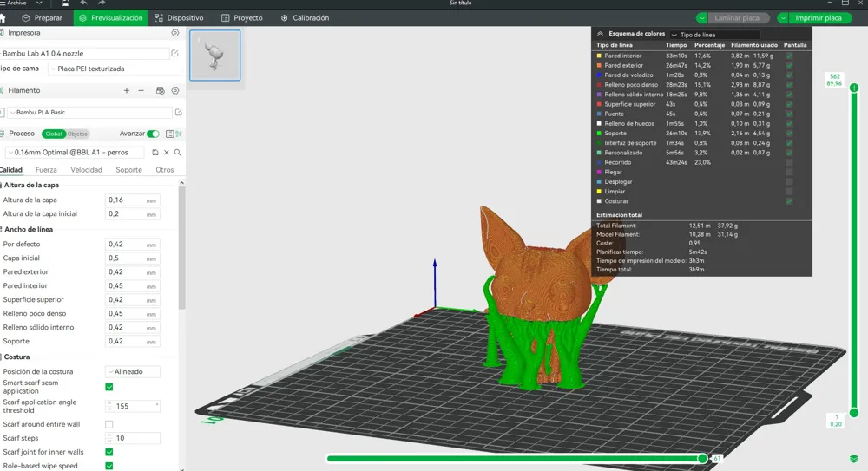The image size is (868, 471).
Task: Click the plus handle atop layer slider
Action: [x=854, y=88]
